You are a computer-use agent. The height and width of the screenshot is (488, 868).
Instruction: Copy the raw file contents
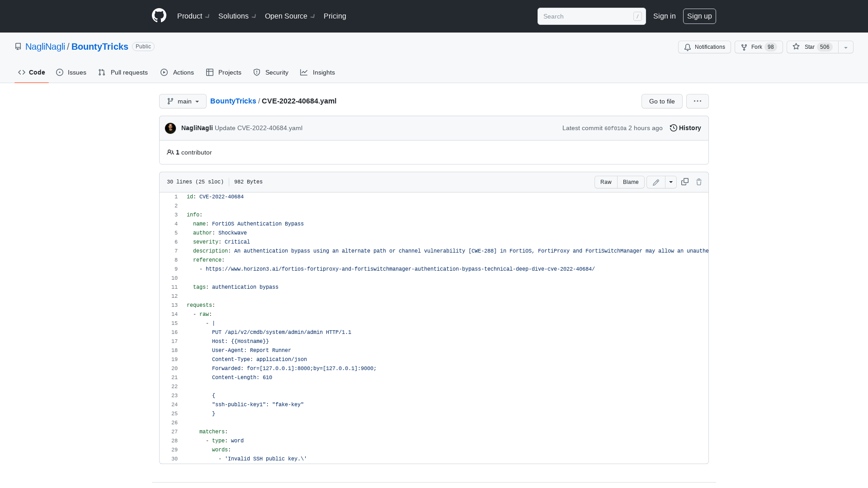(x=684, y=182)
